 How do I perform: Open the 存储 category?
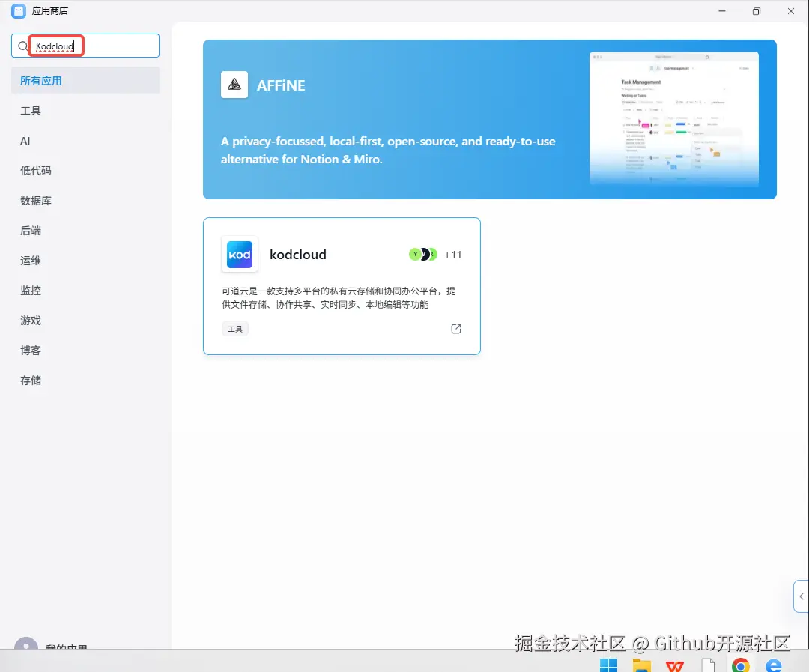pos(31,380)
